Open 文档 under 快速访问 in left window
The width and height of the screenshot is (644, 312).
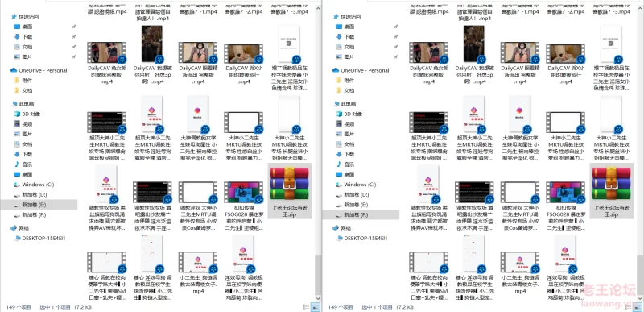click(x=23, y=47)
